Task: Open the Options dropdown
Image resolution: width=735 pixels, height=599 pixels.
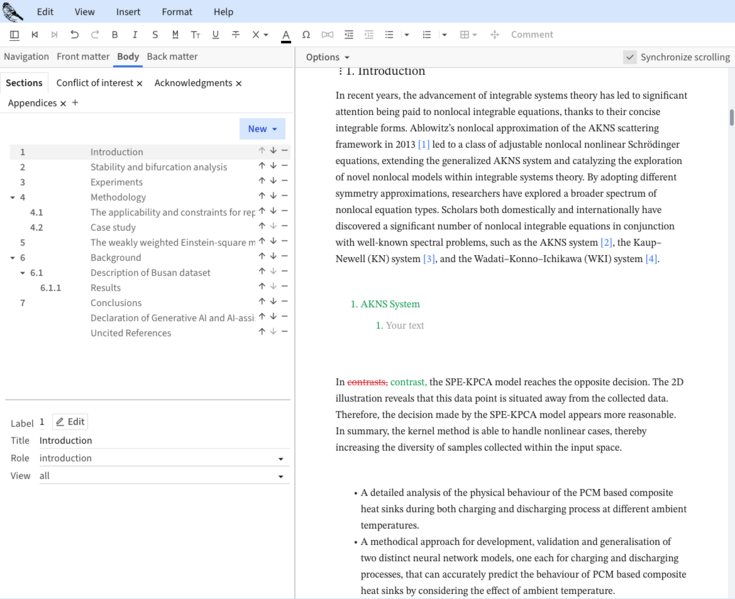Action: 328,57
